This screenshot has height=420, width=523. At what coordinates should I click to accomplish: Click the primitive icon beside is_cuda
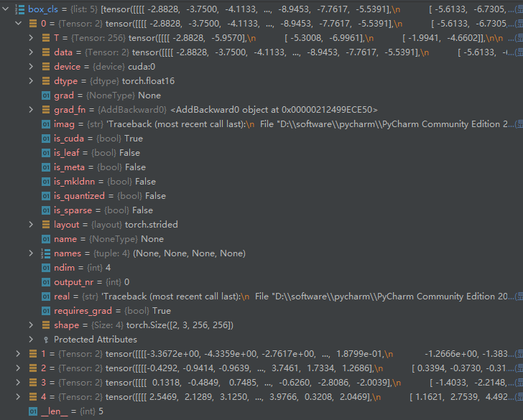pyautogui.click(x=46, y=139)
